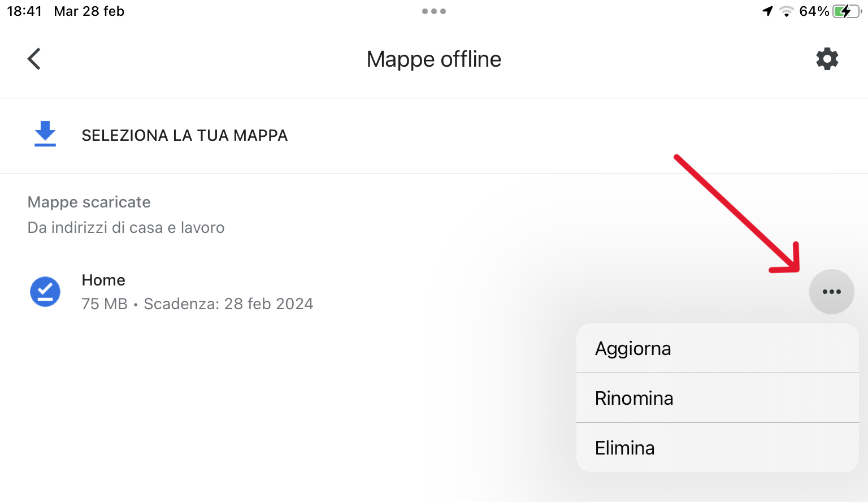The height and width of the screenshot is (502, 868).
Task: Choose Aggiorna from the popup menu
Action: click(x=633, y=348)
